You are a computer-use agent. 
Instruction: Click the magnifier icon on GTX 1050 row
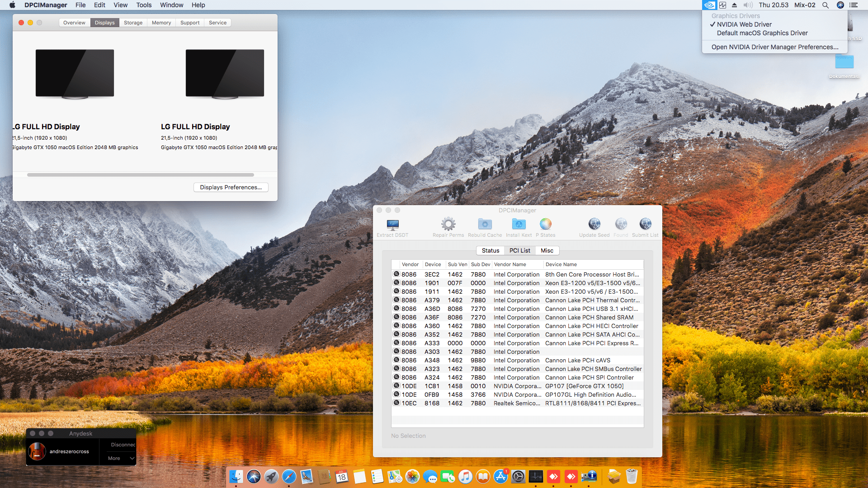(x=396, y=386)
